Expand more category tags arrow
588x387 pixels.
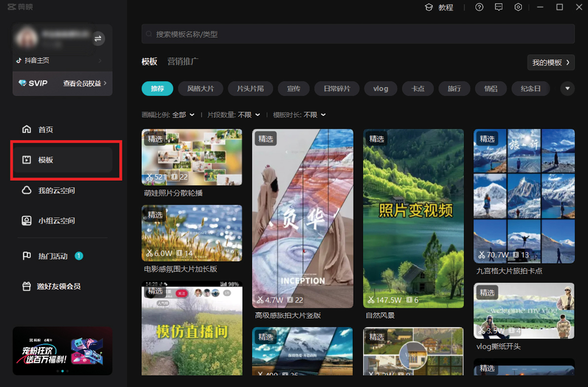(567, 89)
